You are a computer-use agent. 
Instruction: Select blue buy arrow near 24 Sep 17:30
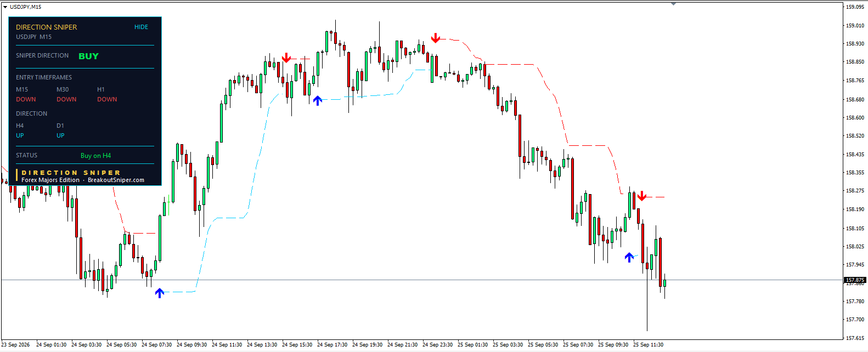(x=318, y=100)
